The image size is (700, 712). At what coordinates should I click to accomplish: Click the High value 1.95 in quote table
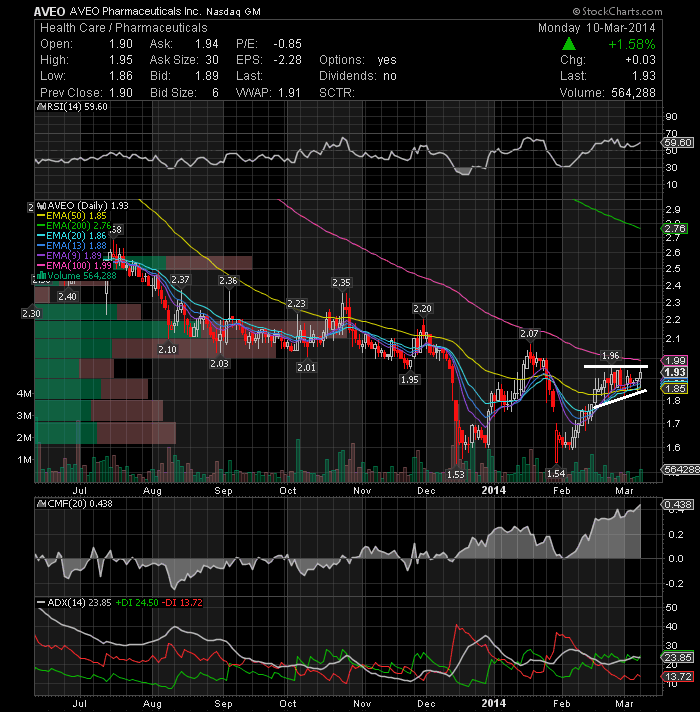pyautogui.click(x=121, y=60)
